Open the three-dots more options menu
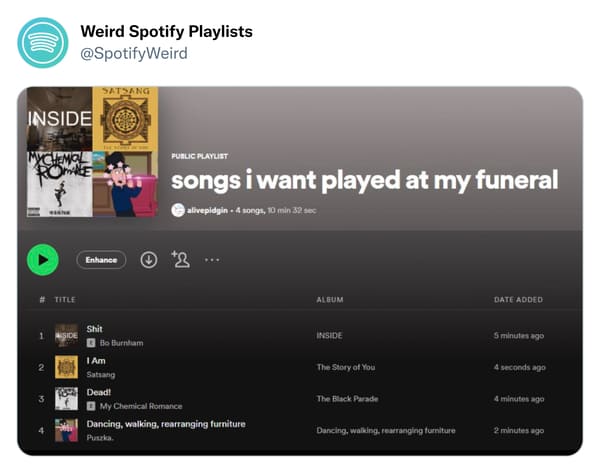 212,260
